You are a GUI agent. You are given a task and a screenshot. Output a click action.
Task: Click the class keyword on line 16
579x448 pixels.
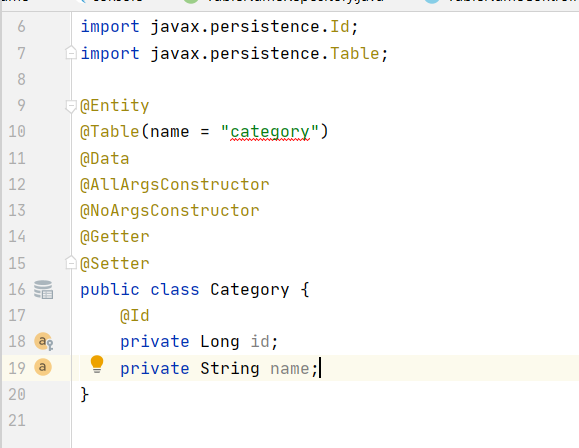coord(175,290)
